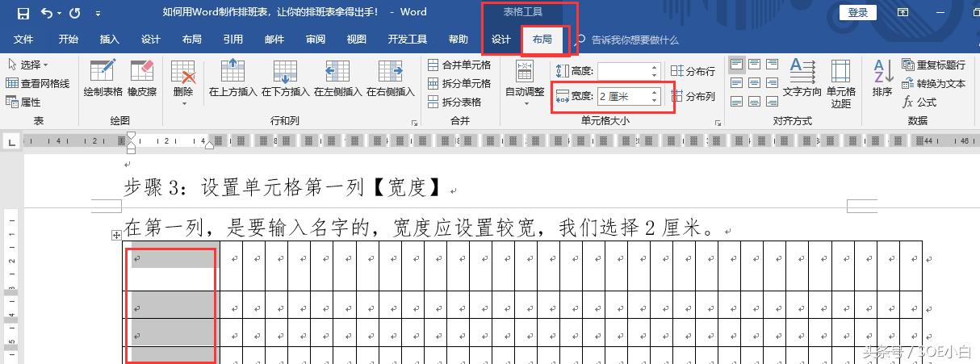Click 在左侧插入 to insert column left
This screenshot has height=364, width=980.
coord(337,78)
